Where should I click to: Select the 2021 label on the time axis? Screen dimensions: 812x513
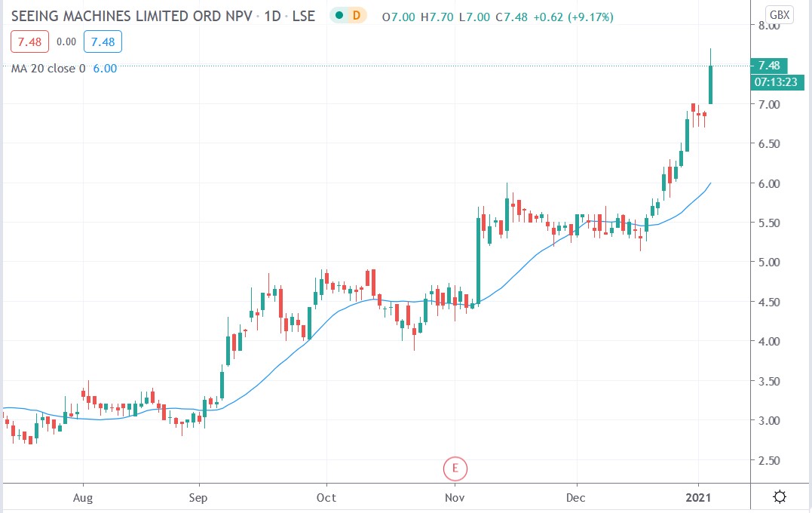(x=700, y=498)
